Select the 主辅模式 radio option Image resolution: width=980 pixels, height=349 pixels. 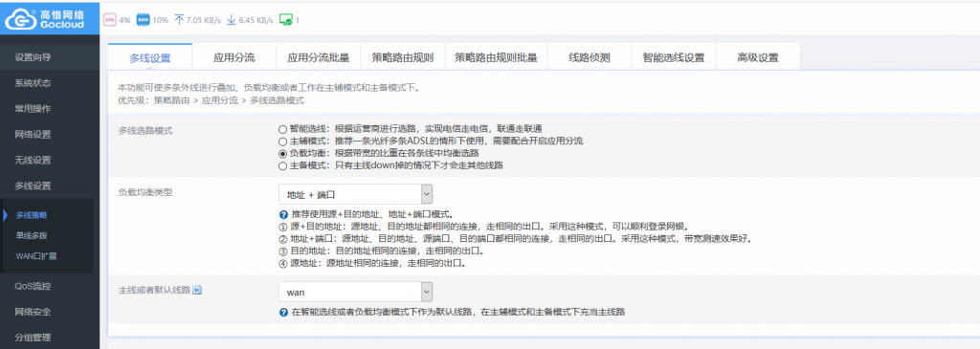coord(282,142)
